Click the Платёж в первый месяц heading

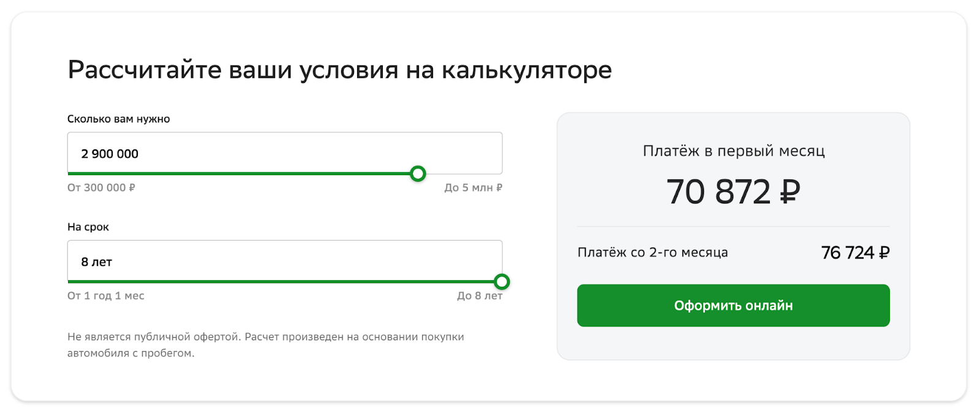[734, 151]
